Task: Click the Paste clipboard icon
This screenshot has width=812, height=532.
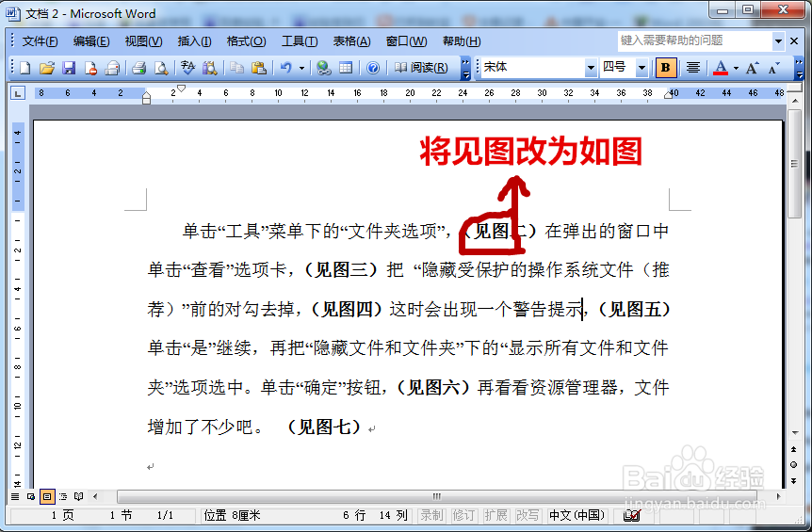Action: click(258, 68)
